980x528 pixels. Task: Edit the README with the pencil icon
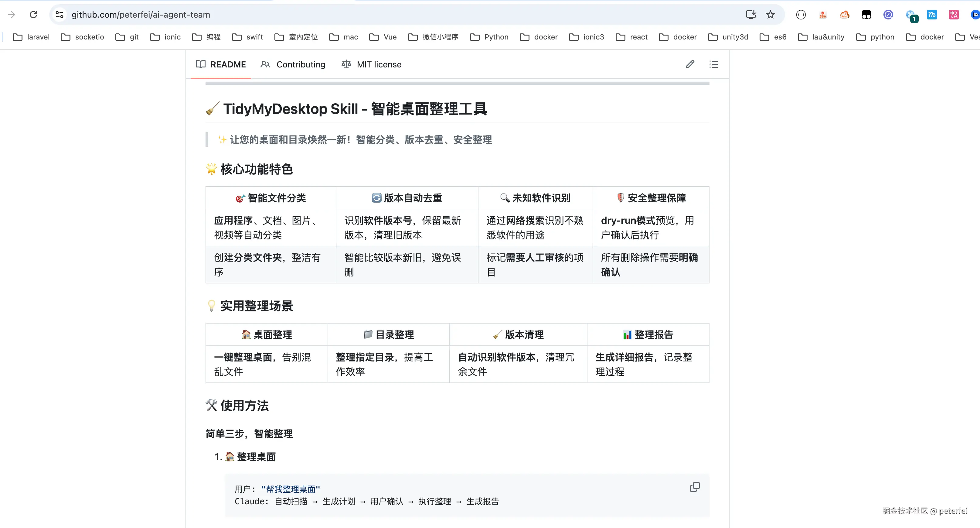click(690, 64)
